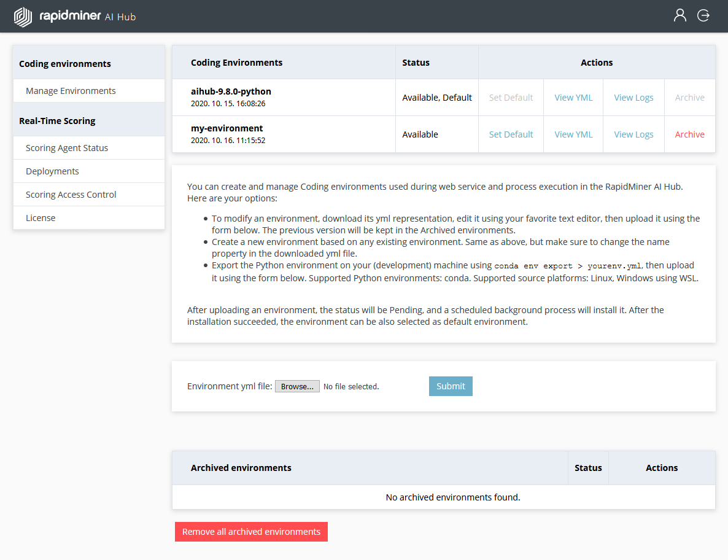View Logs for my-environment
Viewport: 728px width, 560px height.
coord(633,134)
